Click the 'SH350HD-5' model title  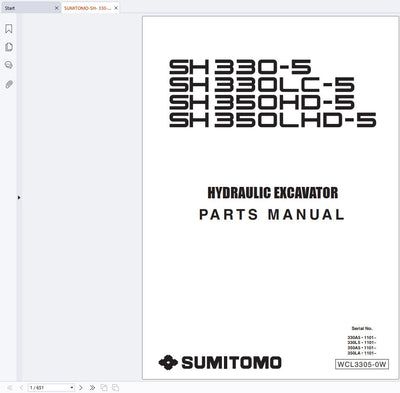[262, 102]
